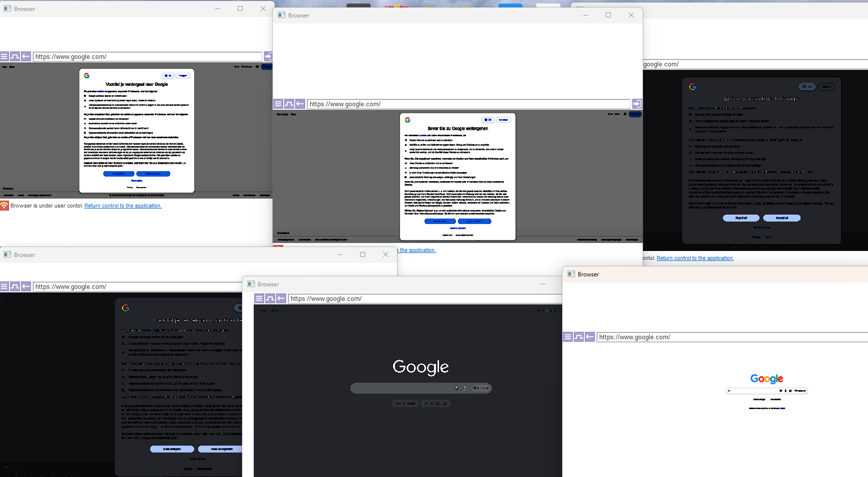The width and height of the screenshot is (868, 477).
Task: Open the DE language selector in the German dialog
Action: tap(488, 120)
